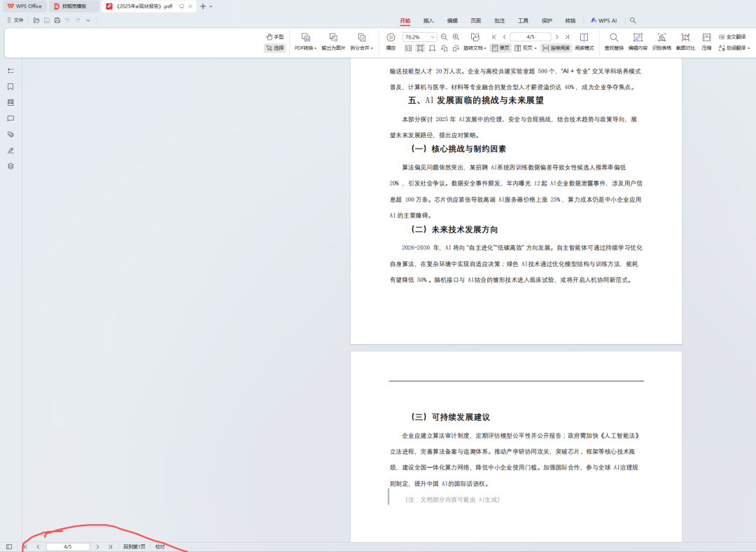
Task: Click the 压缩 compress icon
Action: click(706, 37)
